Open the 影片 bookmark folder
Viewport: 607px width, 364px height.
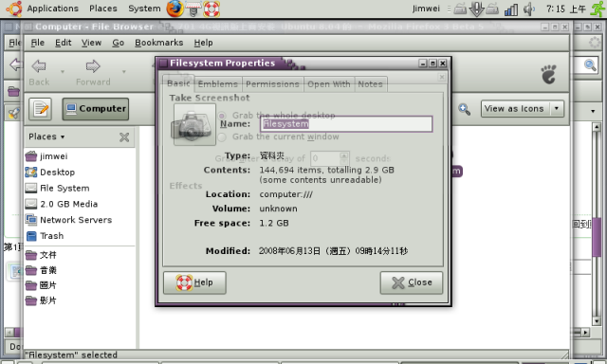click(41, 300)
